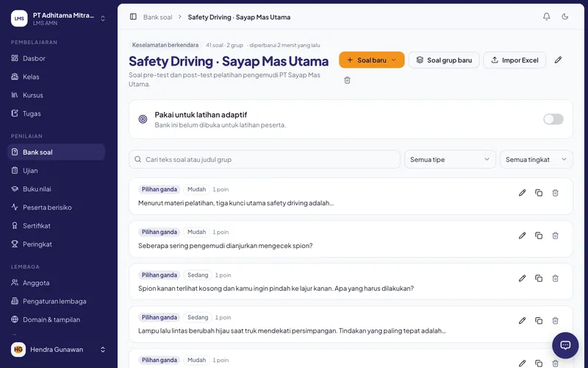Image resolution: width=588 pixels, height=368 pixels.
Task: Open the Semua tipe filter dropdown
Action: (450, 159)
